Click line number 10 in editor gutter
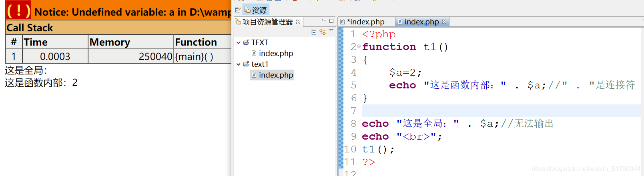644x176 pixels. 350,149
